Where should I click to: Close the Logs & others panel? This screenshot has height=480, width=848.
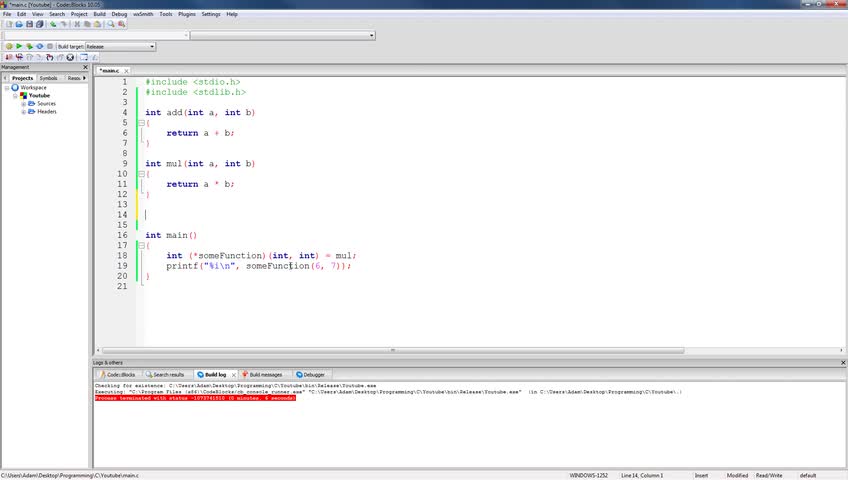click(843, 363)
